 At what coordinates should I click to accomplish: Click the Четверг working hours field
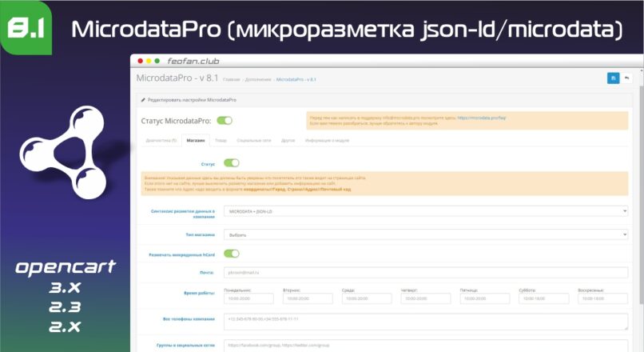point(426,298)
